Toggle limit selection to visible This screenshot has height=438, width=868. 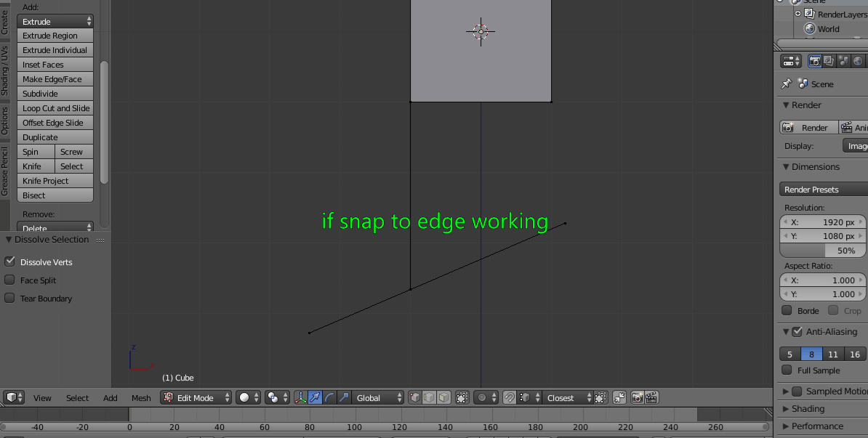pos(462,397)
